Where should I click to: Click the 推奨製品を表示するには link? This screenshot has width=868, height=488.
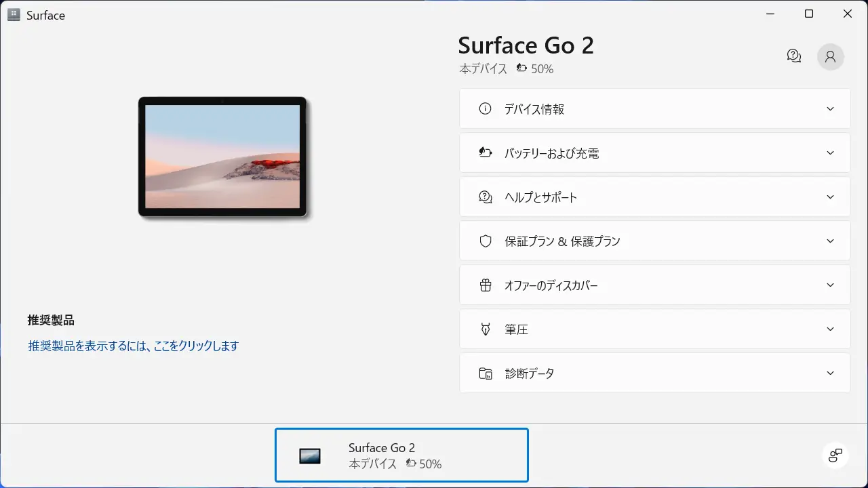coord(134,346)
